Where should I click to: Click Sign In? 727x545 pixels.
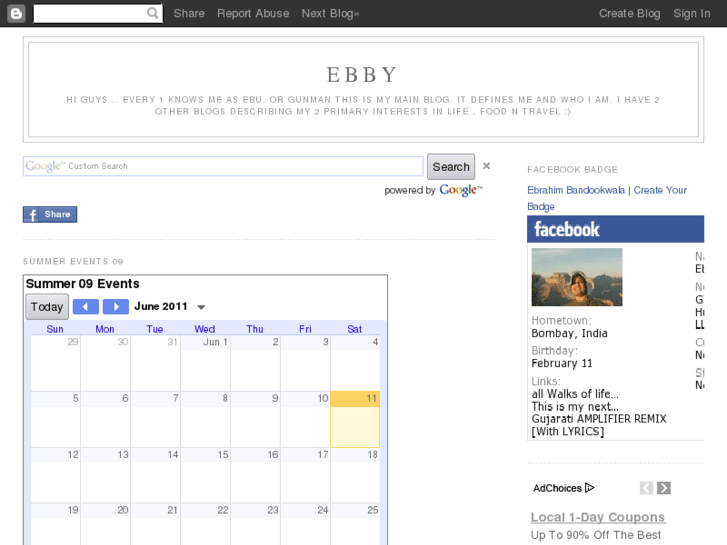[692, 13]
